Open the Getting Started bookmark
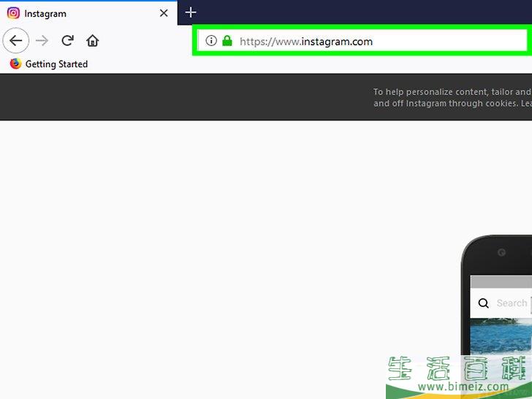 pos(49,64)
